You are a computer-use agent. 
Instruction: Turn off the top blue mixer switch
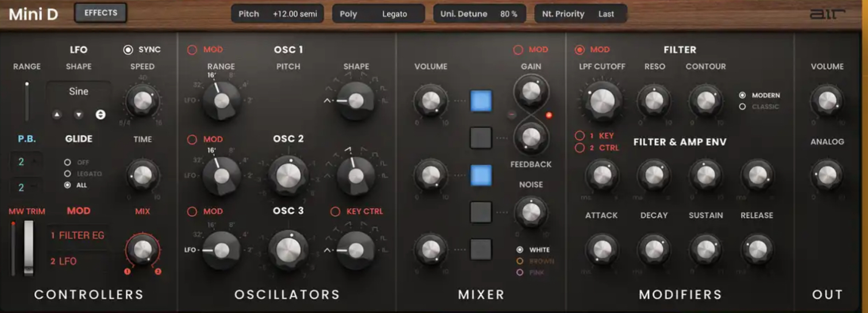[x=481, y=101]
